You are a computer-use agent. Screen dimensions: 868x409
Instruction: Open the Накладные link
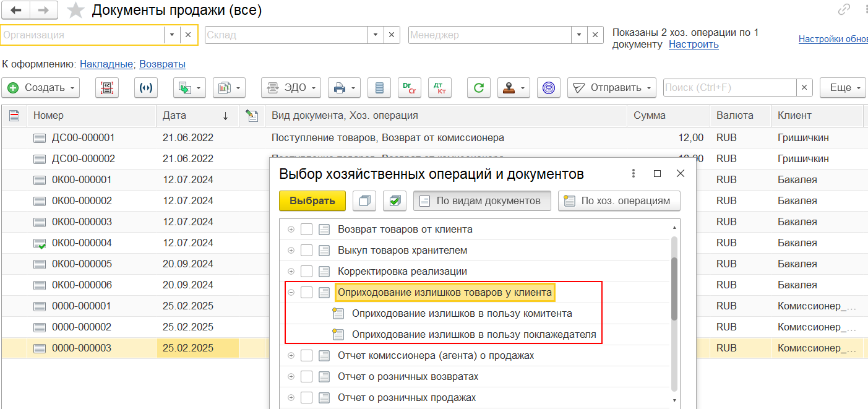coord(106,64)
